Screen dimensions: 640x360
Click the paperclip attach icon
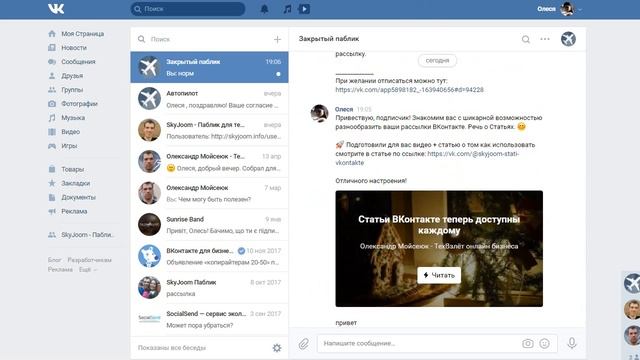(x=303, y=344)
